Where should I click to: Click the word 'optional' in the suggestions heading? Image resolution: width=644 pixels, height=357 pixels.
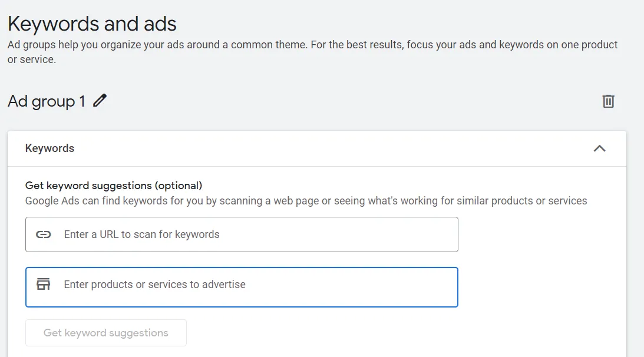click(x=179, y=186)
